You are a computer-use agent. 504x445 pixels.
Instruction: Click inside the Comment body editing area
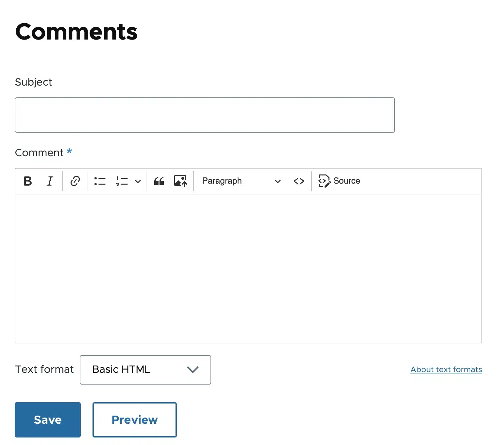pyautogui.click(x=248, y=268)
